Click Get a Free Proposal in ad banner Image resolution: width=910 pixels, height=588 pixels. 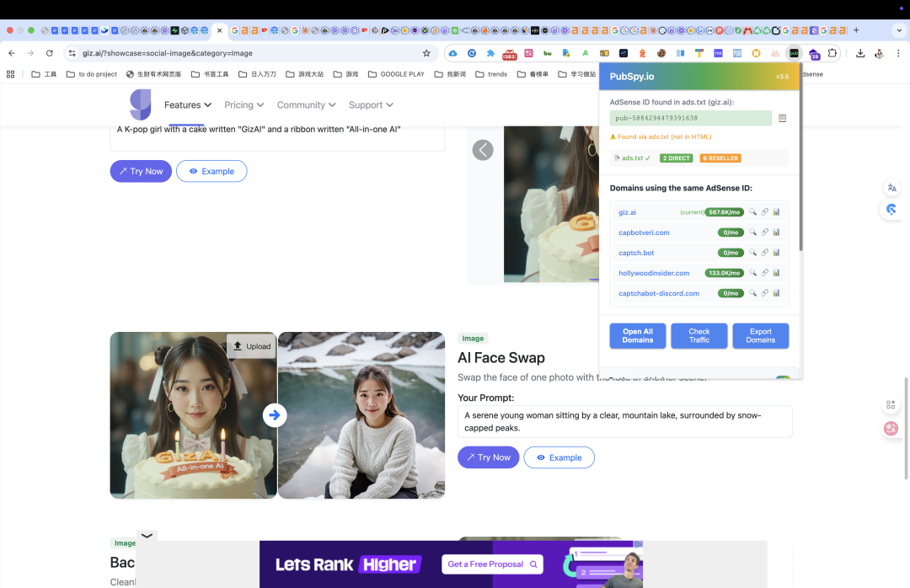(x=492, y=564)
